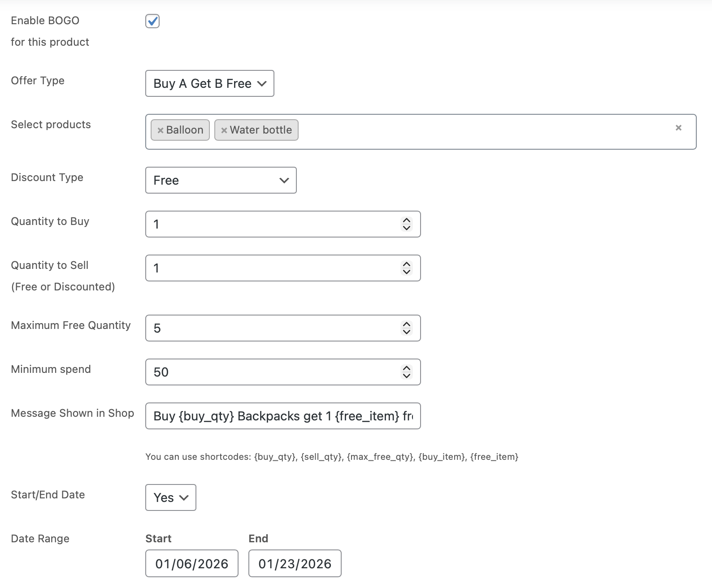Uncheck the Enable BOGO checkbox
This screenshot has height=588, width=712.
click(152, 21)
